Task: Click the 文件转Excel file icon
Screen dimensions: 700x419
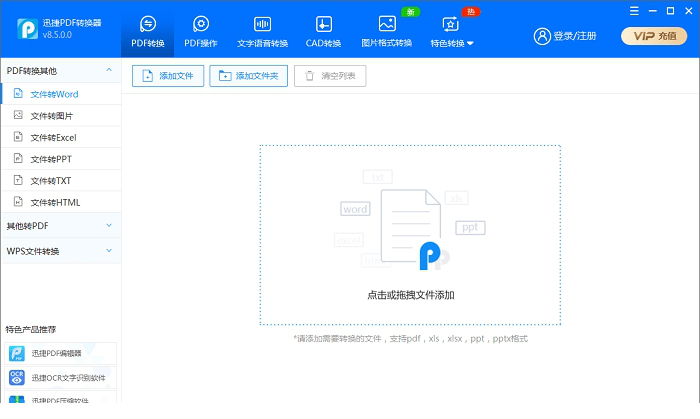Action: click(18, 137)
